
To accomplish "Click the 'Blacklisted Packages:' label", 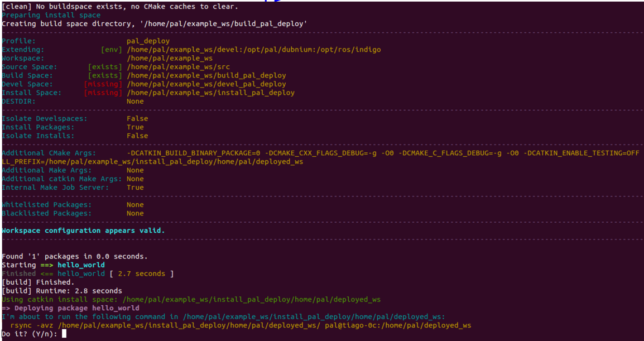I will (47, 214).
